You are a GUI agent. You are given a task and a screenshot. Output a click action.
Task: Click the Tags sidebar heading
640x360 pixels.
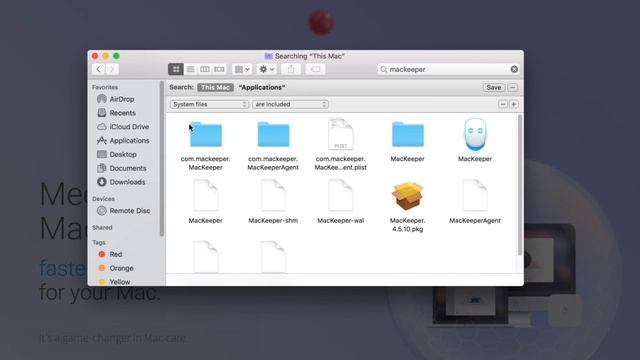tap(99, 242)
